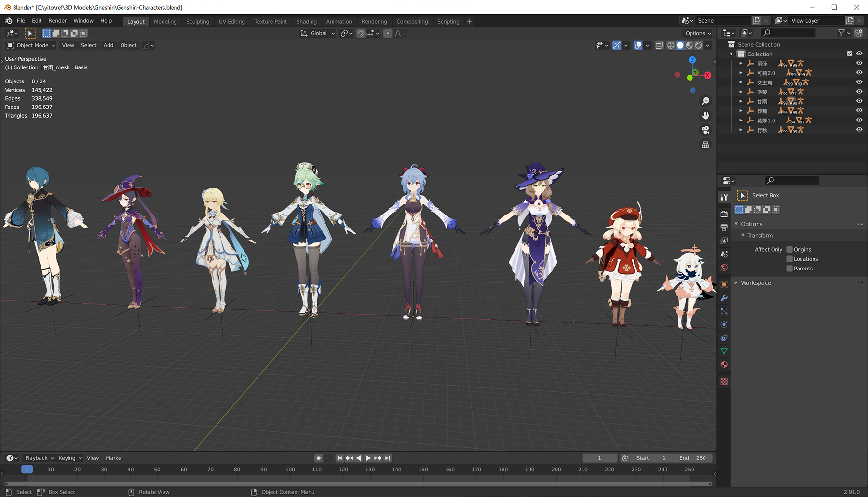868x497 pixels.
Task: Open the Render menu
Action: [57, 20]
